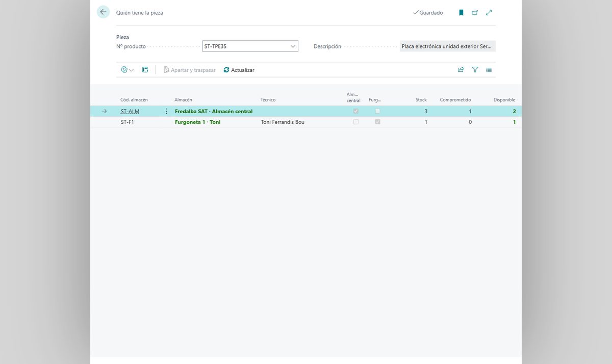This screenshot has width=612, height=364.
Task: Open the page in a new window
Action: pyautogui.click(x=475, y=13)
